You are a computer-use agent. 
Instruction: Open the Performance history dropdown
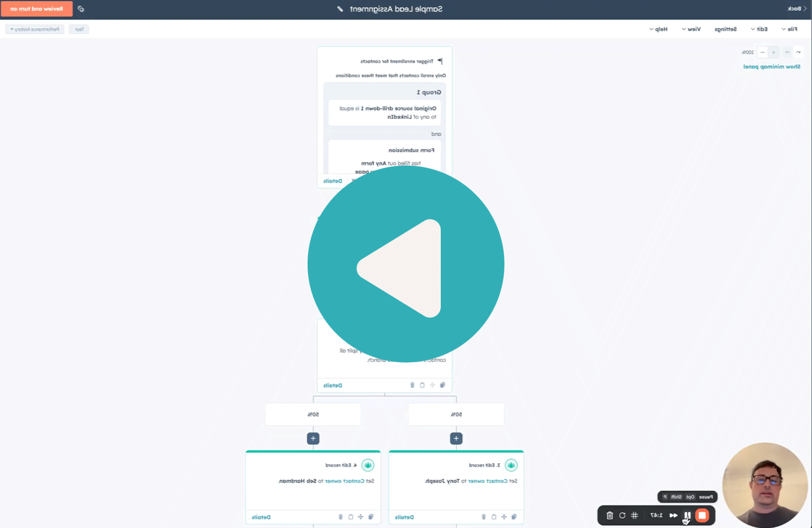click(x=35, y=29)
